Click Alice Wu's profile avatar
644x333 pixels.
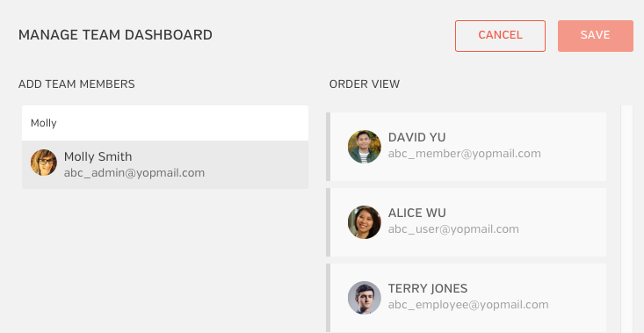click(x=365, y=222)
